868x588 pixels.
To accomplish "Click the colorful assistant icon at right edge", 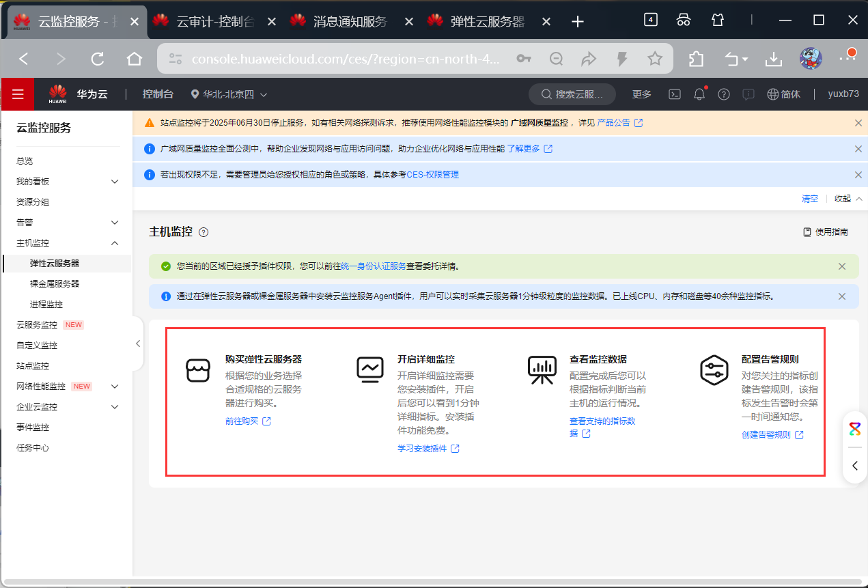I will [855, 429].
